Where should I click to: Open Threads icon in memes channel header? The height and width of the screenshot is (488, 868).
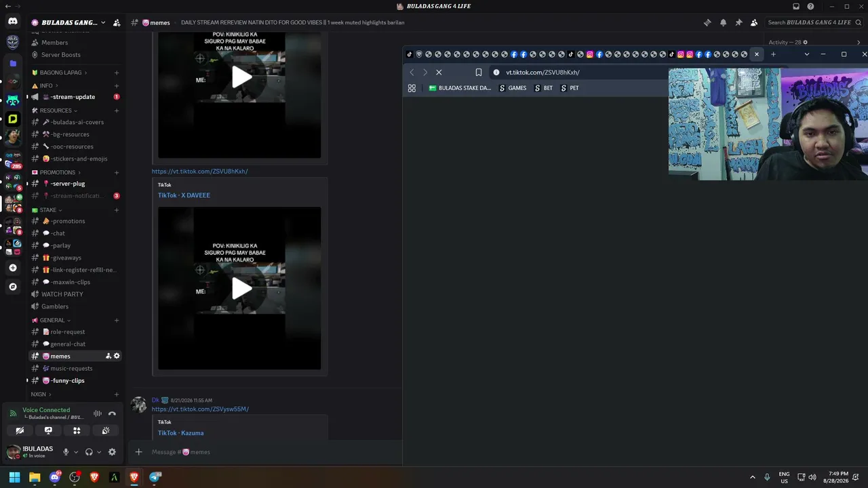[707, 22]
